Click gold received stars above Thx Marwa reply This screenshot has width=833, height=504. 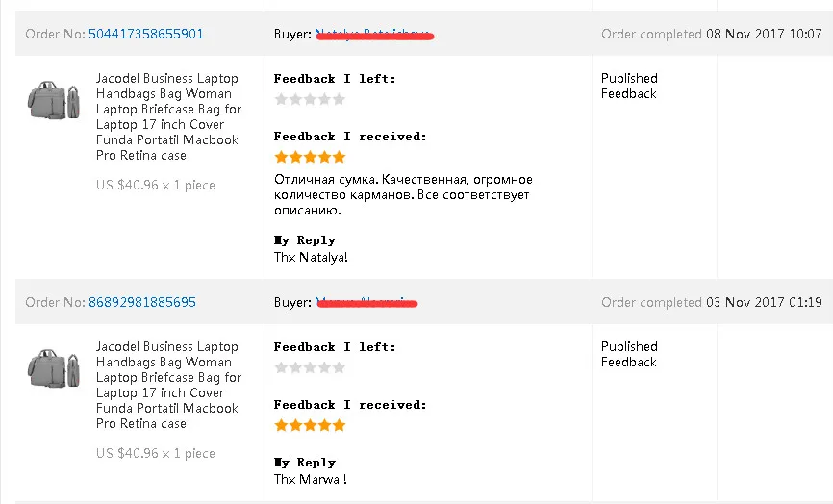[310, 425]
